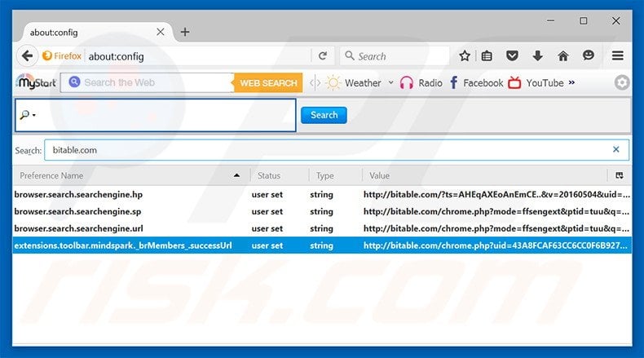Select extensions.toolbar.mindspark._brMembers_.successUrl row
Image resolution: width=644 pixels, height=358 pixels.
pyautogui.click(x=322, y=245)
